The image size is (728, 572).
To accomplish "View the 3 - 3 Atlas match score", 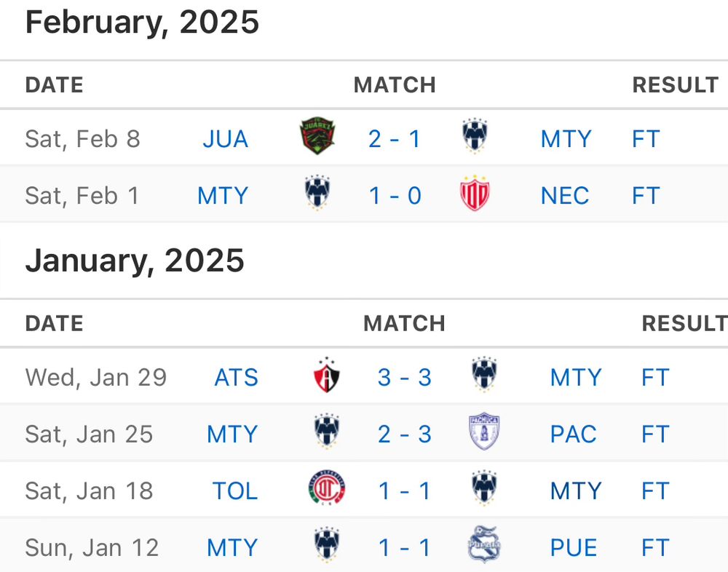I will click(405, 377).
